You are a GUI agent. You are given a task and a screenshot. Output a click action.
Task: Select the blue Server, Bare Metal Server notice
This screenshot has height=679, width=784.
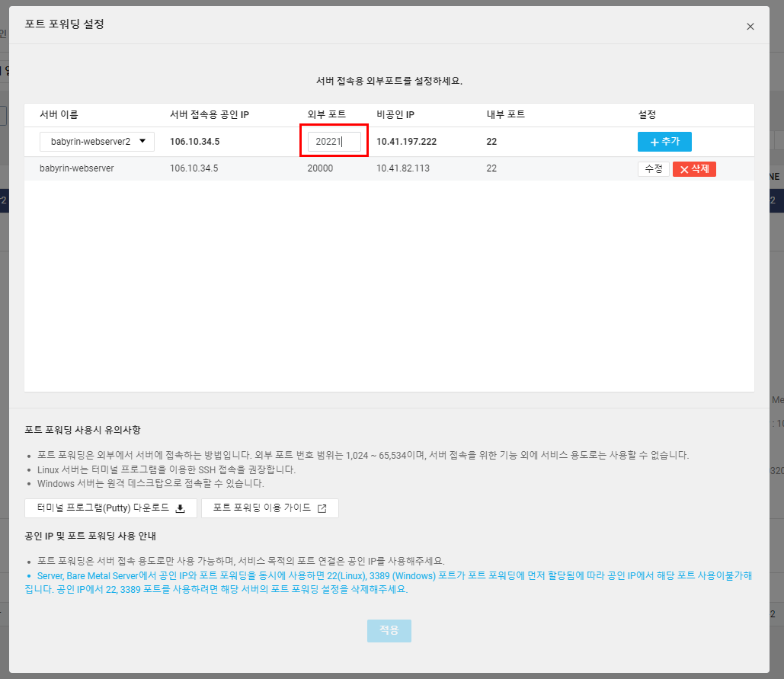pos(389,582)
